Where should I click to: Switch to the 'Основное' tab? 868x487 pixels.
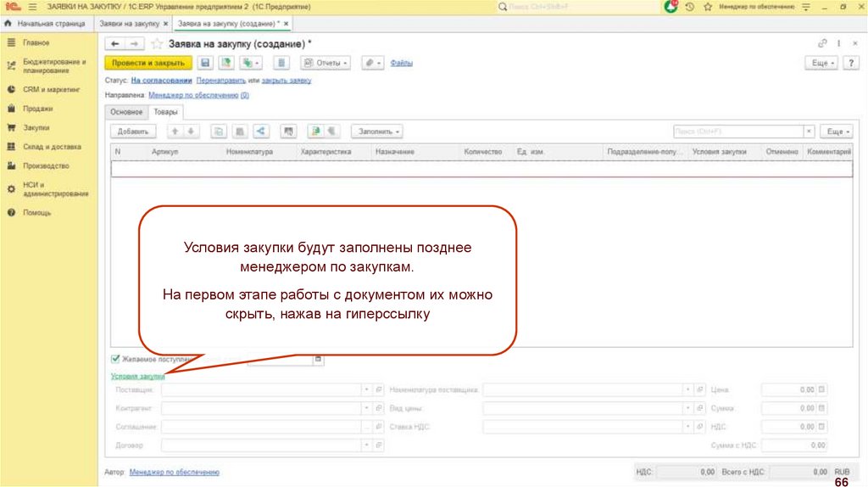[x=126, y=112]
